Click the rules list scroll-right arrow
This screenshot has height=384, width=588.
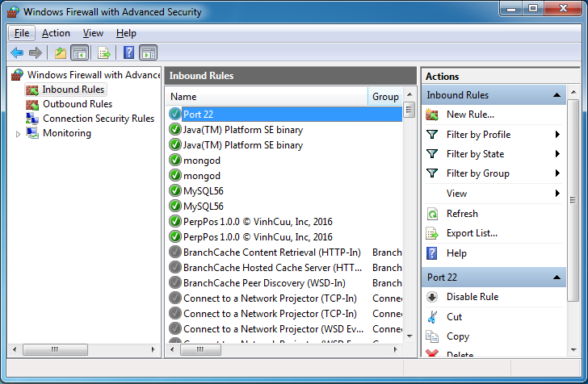point(395,349)
